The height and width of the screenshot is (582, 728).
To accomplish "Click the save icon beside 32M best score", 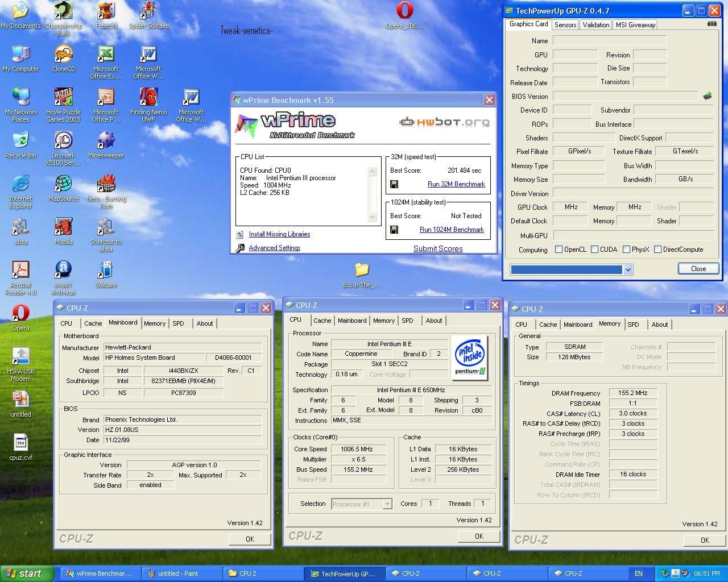I will [394, 184].
